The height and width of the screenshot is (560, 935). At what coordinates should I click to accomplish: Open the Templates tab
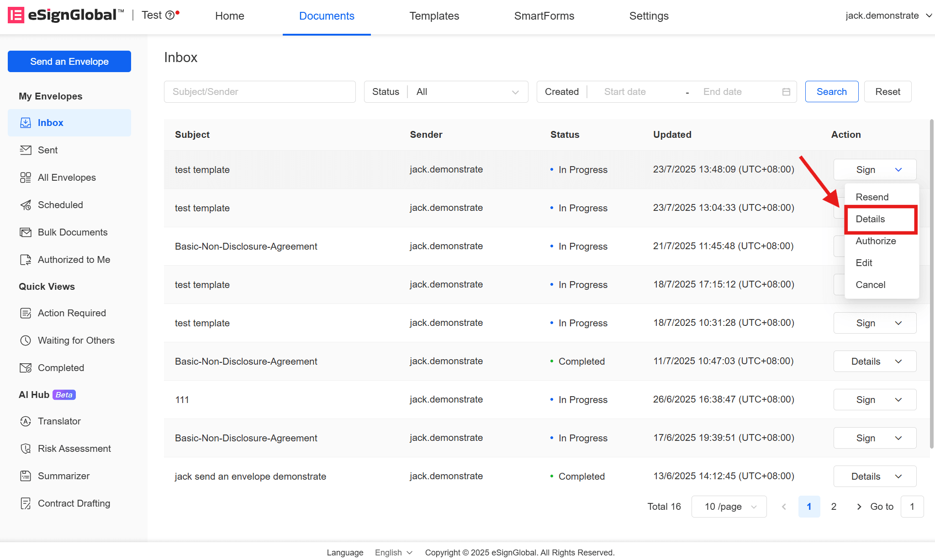click(x=434, y=16)
